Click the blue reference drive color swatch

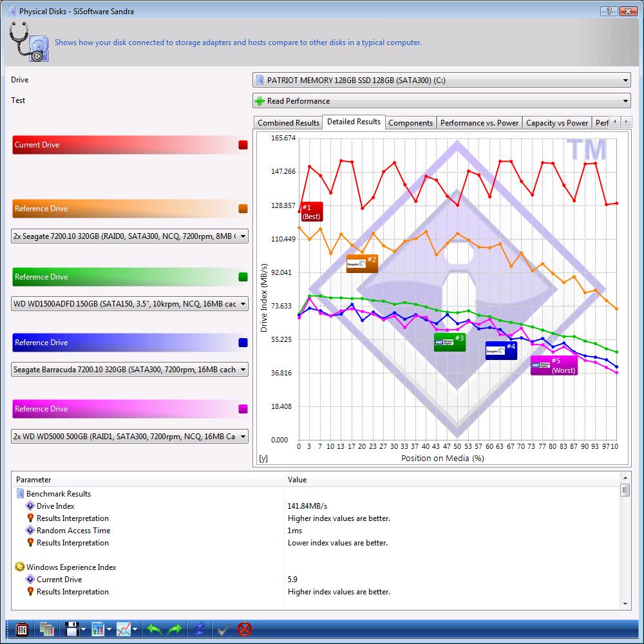[x=243, y=343]
